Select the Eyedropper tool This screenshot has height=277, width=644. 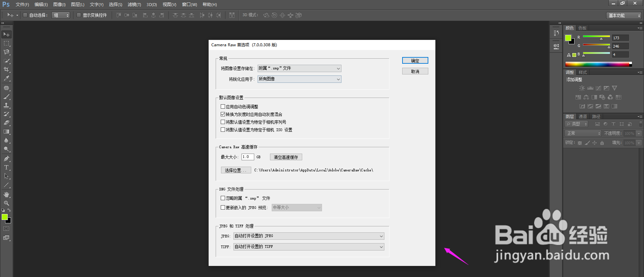pyautogui.click(x=6, y=78)
